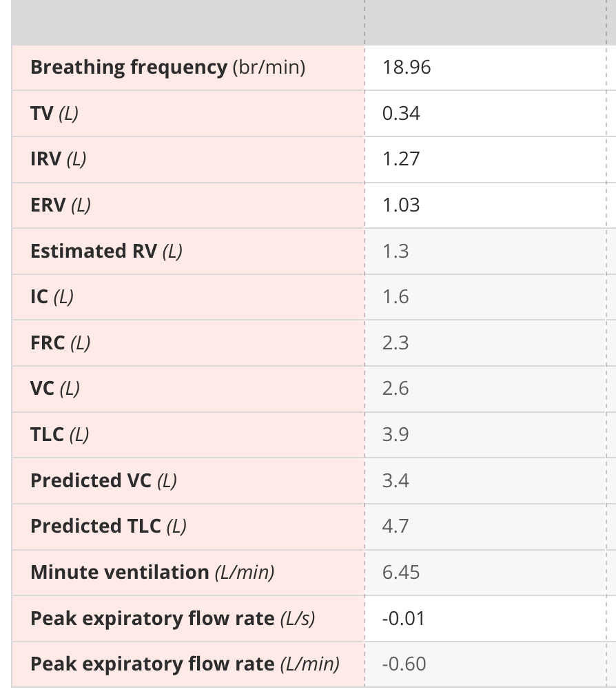This screenshot has height=696, width=616.
Task: Select the Minute ventilation row label
Action: (x=152, y=573)
